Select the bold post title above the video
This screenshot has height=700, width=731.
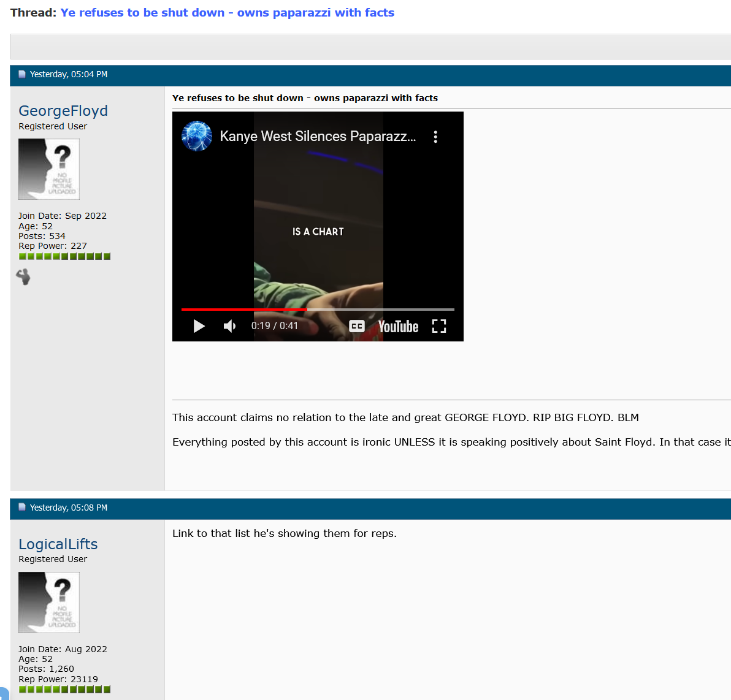point(305,98)
